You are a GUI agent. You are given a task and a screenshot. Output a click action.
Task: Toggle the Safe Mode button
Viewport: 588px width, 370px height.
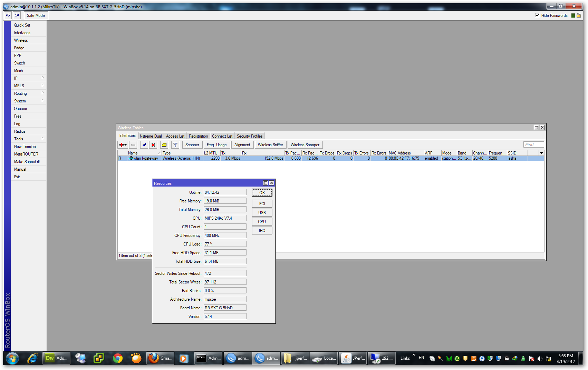point(36,15)
